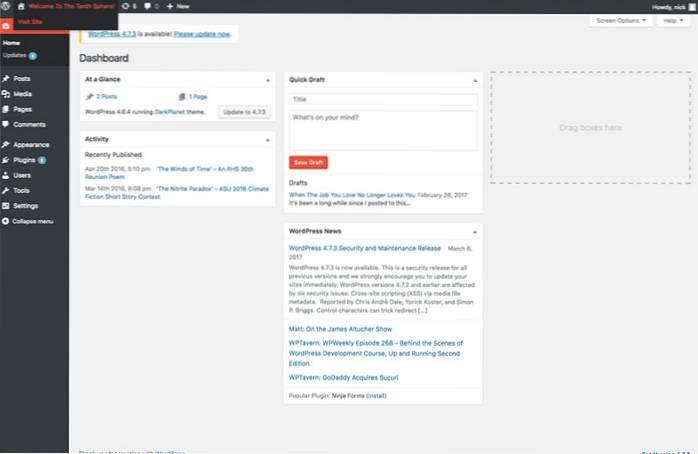Click Welcome To The Tenth Sphere site title

(71, 6)
